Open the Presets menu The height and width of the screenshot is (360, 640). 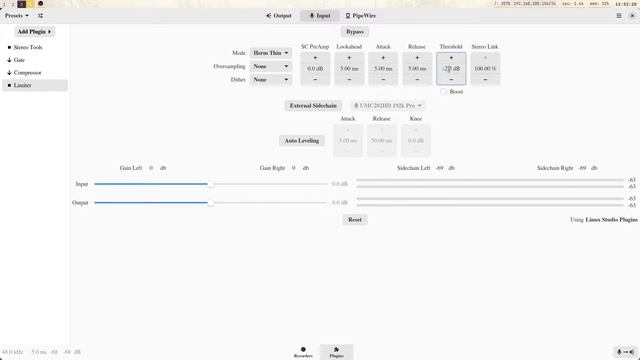(x=17, y=16)
